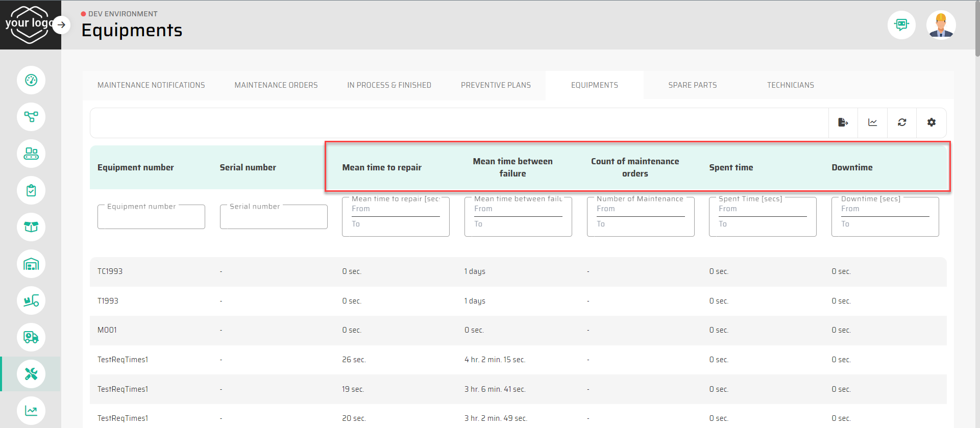Sort by Downtime column header
Screen dimensions: 980x428
click(851, 167)
